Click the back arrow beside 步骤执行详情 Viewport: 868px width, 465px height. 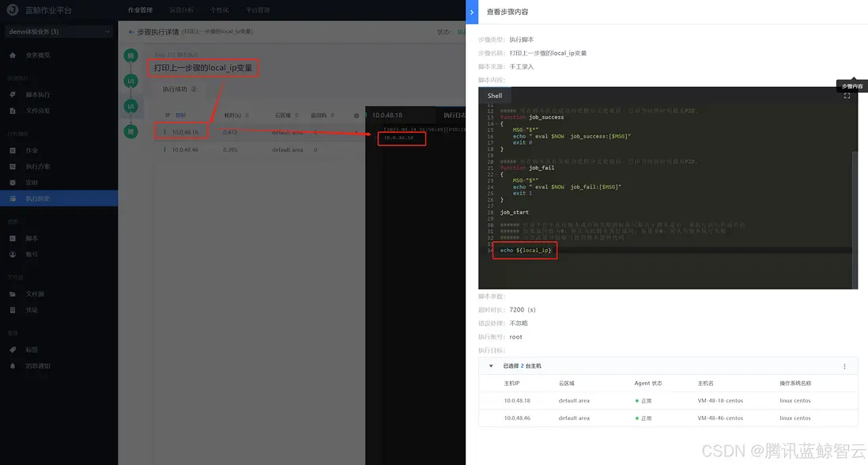tap(131, 32)
